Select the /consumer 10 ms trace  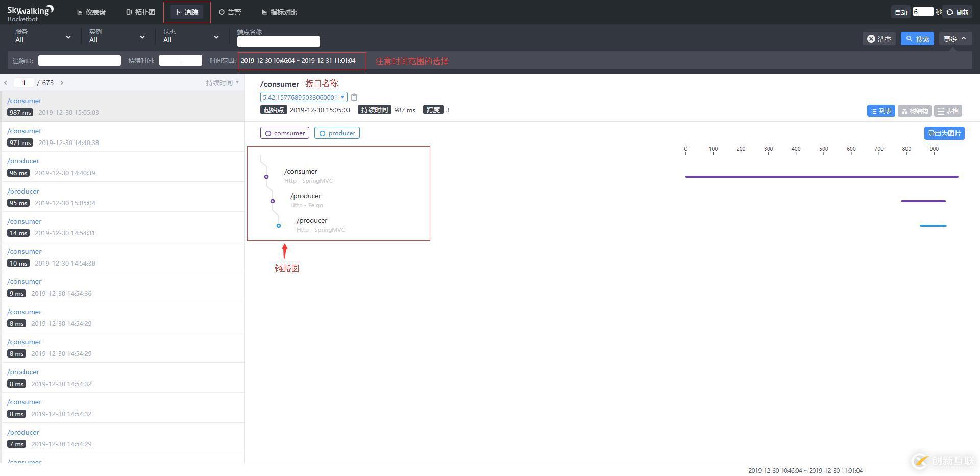[122, 257]
